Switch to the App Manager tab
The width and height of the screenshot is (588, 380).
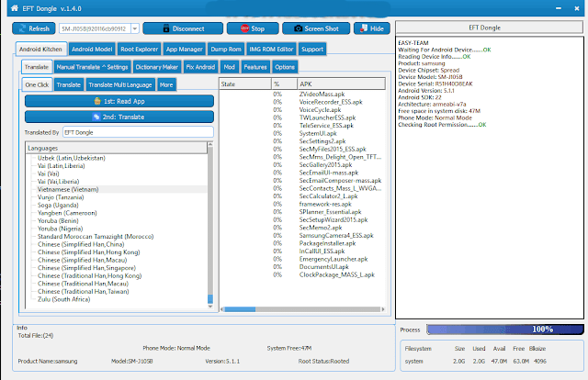(x=186, y=49)
